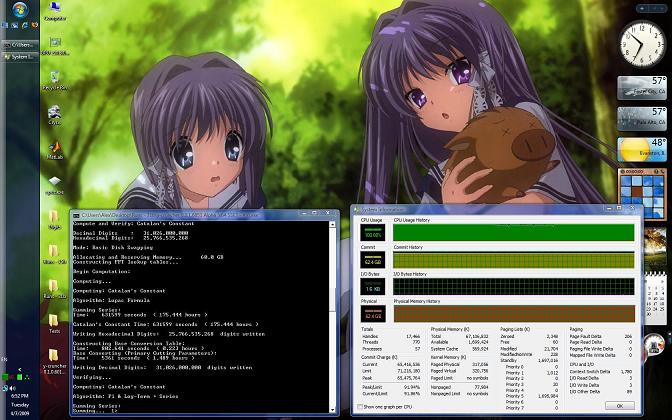Image resolution: width=672 pixels, height=420 pixels.
Task: Open the Recycle Bin icon
Action: click(x=54, y=78)
